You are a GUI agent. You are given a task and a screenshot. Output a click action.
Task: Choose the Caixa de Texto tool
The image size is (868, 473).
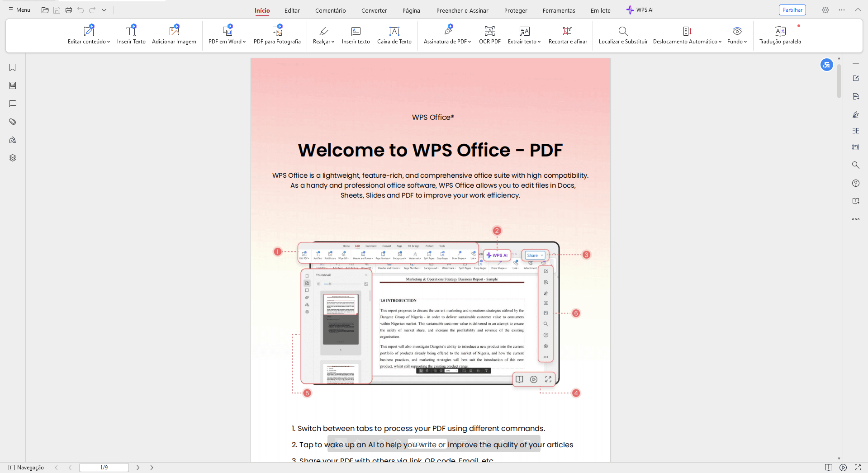[394, 35]
